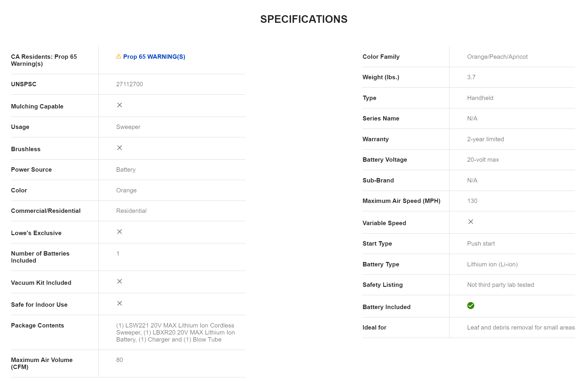
Task: Click the SPECIFICATIONS heading
Action: (304, 19)
